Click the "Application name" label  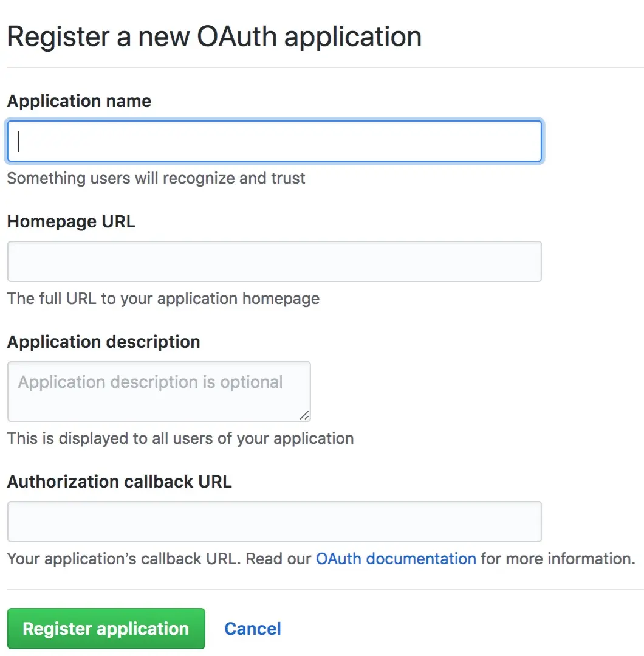point(79,101)
